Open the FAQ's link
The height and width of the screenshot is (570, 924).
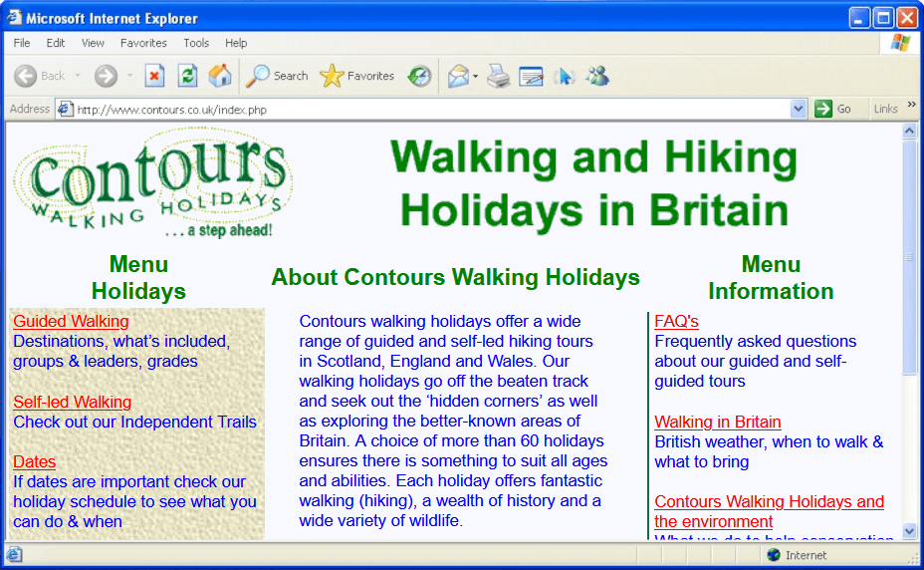pos(676,321)
